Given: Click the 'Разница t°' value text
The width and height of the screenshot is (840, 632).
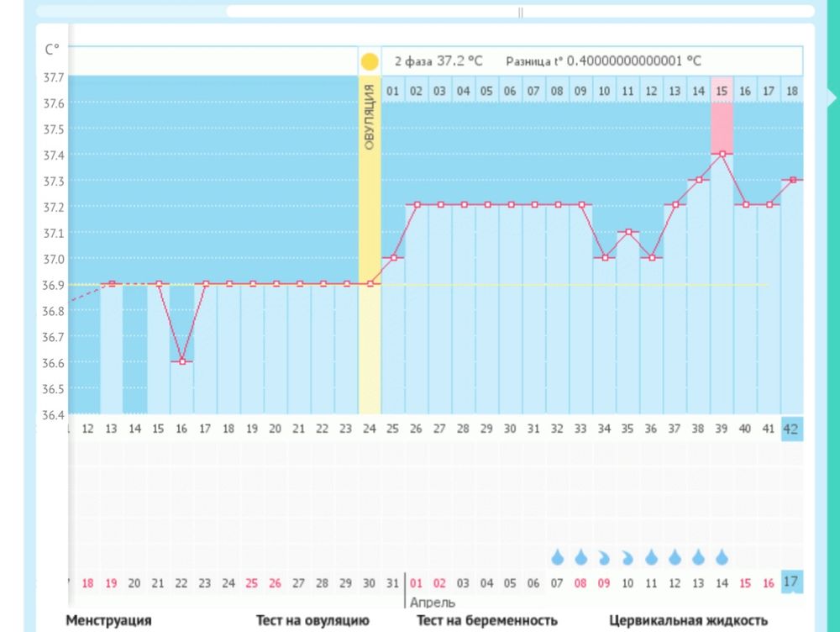Looking at the screenshot, I should pyautogui.click(x=603, y=61).
